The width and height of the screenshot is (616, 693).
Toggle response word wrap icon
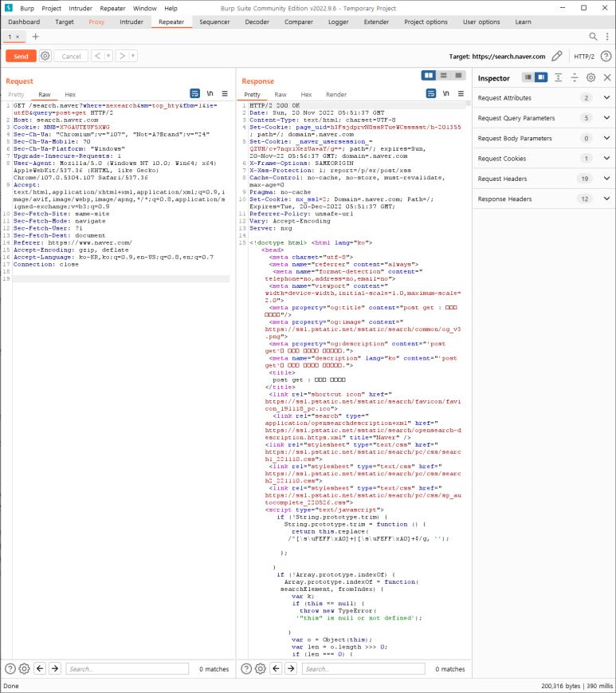(x=431, y=93)
